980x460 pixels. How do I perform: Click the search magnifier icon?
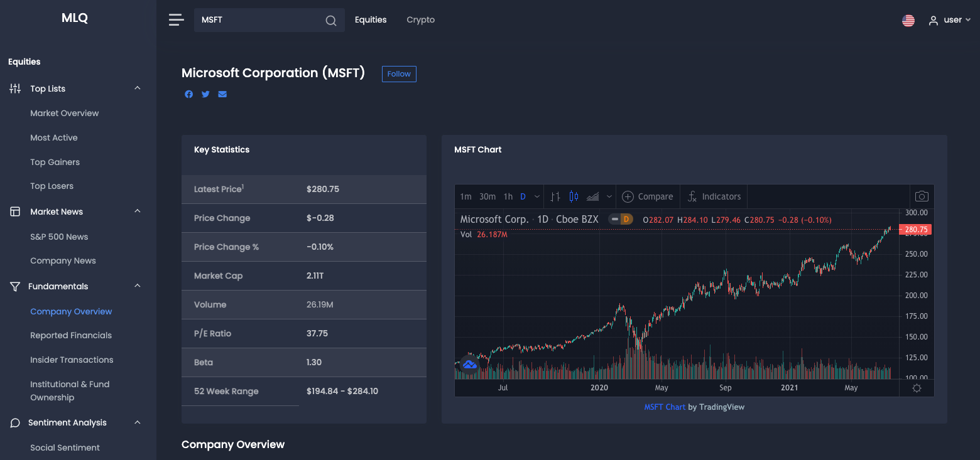coord(331,21)
